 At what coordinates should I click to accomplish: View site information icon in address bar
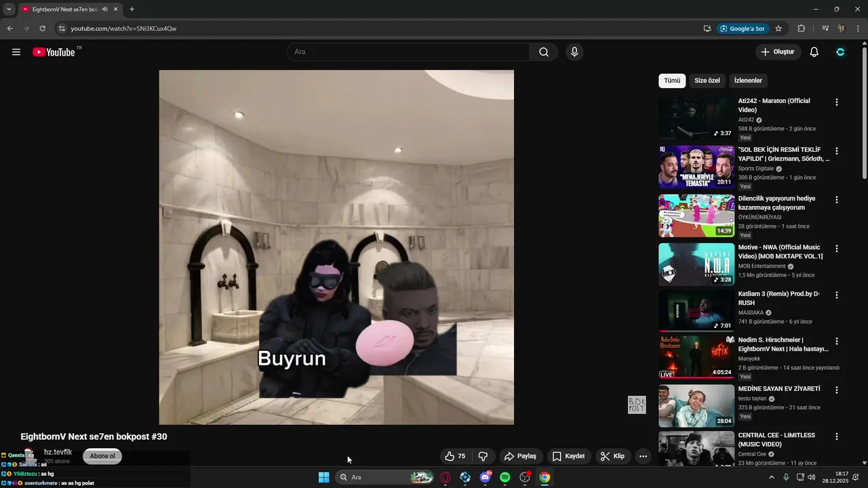pyautogui.click(x=62, y=28)
